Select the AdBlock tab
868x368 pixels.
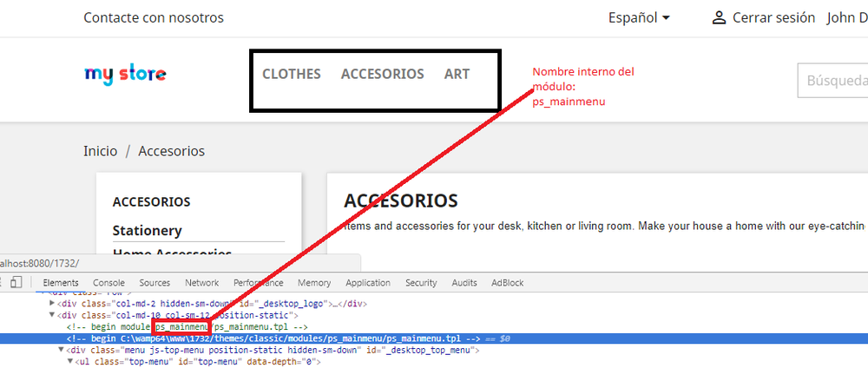pos(508,283)
